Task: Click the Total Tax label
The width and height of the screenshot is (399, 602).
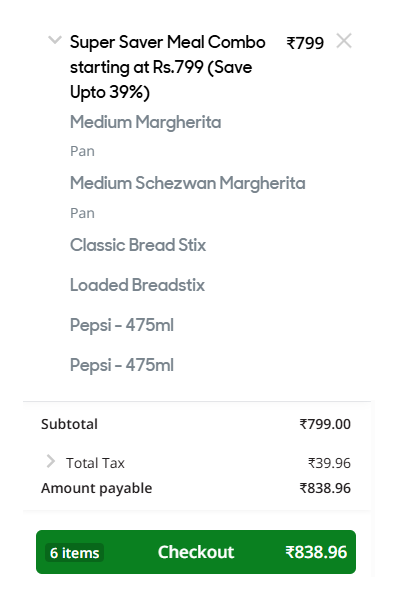Action: [x=95, y=463]
